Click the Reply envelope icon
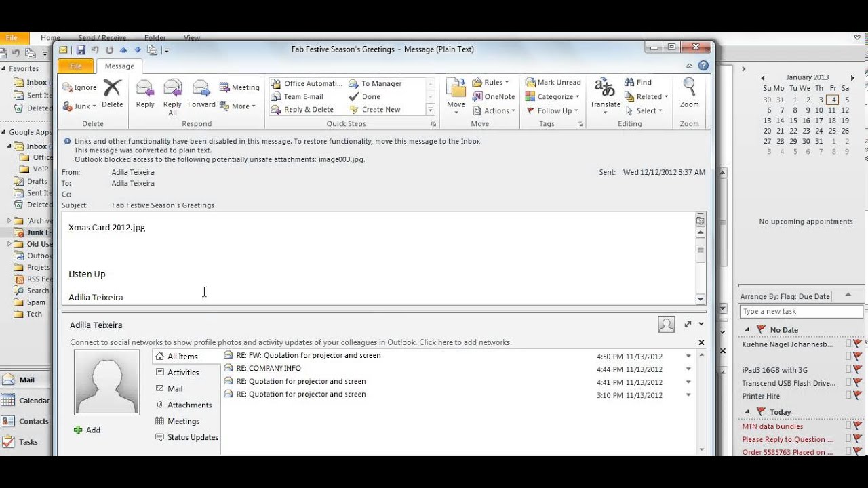Viewport: 868px width, 488px height. click(x=144, y=88)
